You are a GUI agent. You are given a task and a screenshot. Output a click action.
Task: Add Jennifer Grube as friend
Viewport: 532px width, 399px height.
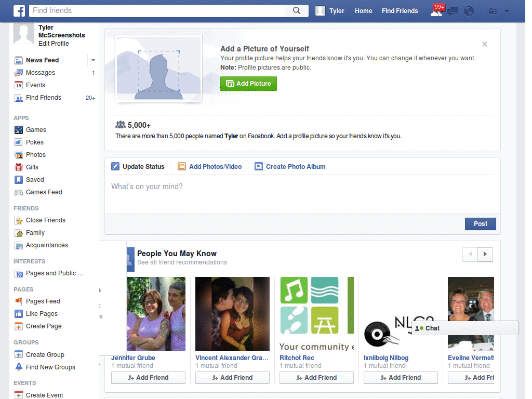click(x=148, y=378)
